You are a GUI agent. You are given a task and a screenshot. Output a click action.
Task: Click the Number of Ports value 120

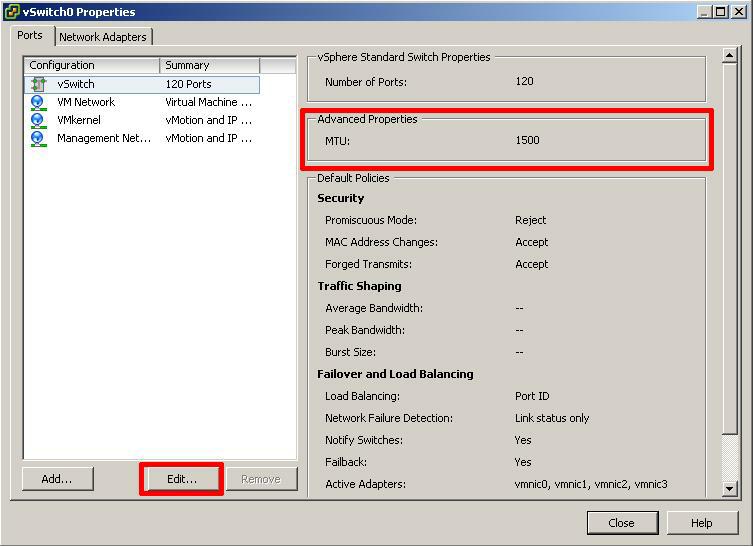524,81
